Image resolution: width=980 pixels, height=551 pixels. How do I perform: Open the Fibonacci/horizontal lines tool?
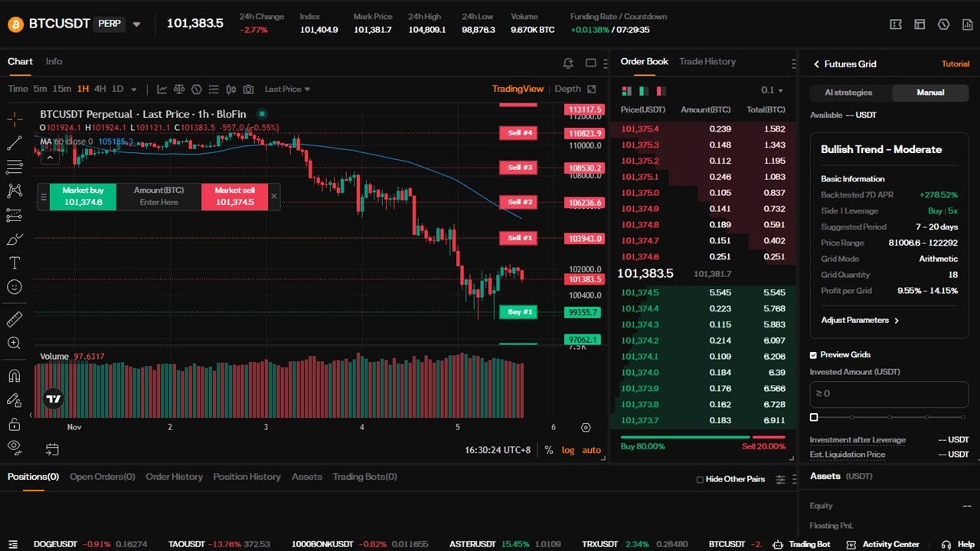pos(14,167)
